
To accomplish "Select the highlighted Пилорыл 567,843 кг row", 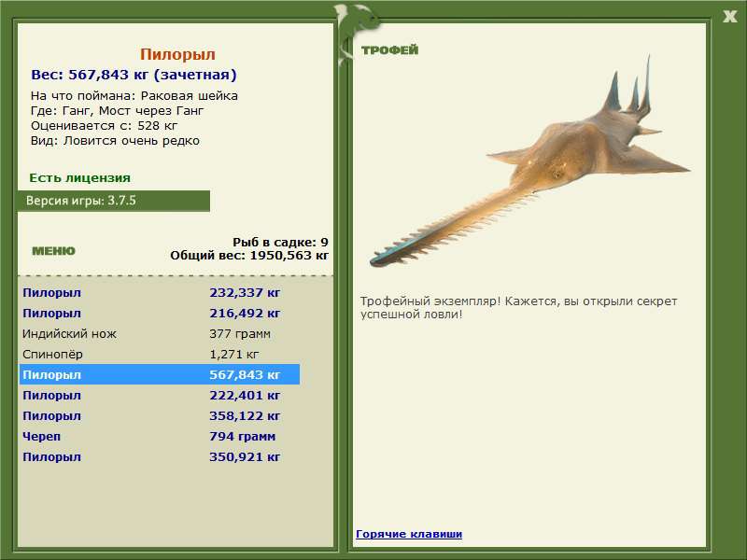I will coord(160,374).
